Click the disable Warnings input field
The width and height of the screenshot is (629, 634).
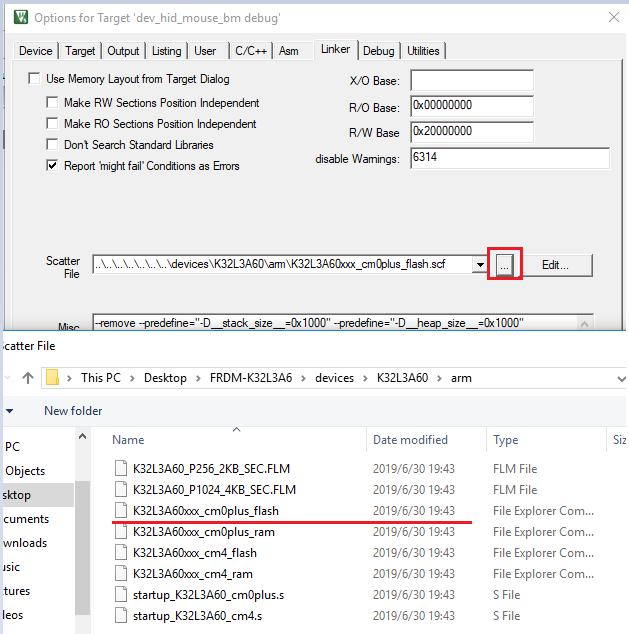(x=509, y=158)
